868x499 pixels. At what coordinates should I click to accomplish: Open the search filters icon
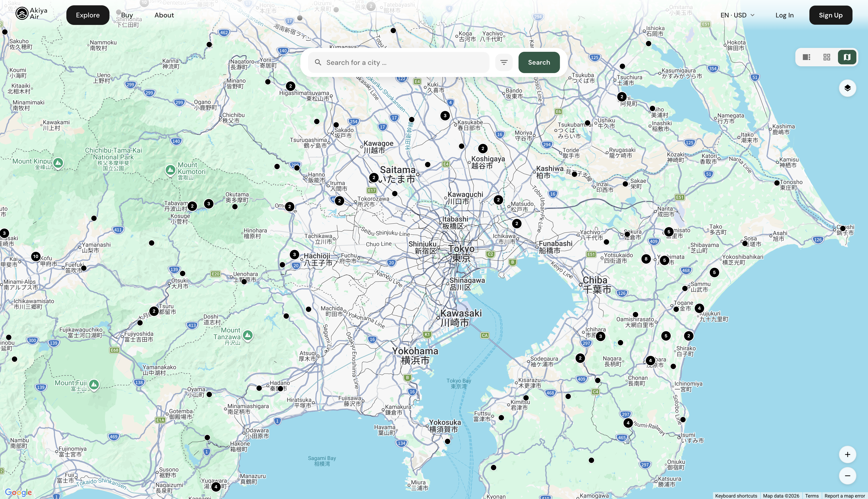coord(504,62)
